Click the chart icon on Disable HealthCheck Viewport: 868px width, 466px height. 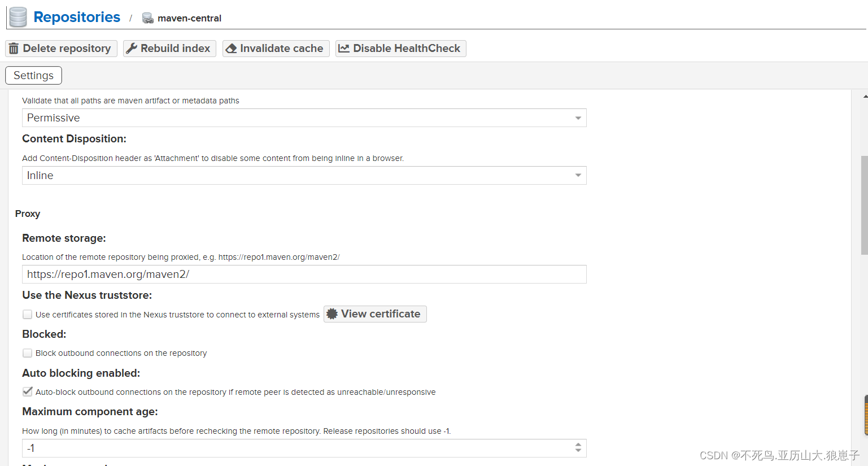point(344,49)
